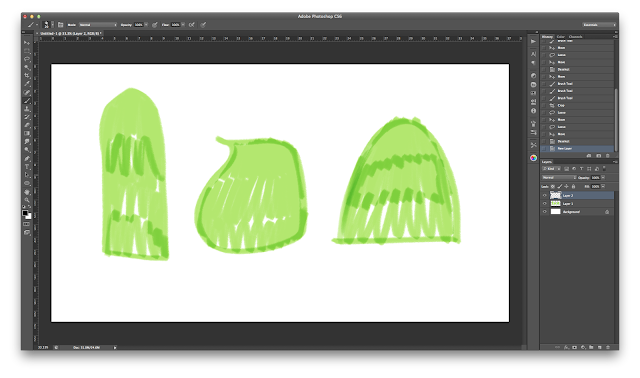This screenshot has width=640, height=378.
Task: Select the Move tool in the toolbox
Action: (27, 43)
